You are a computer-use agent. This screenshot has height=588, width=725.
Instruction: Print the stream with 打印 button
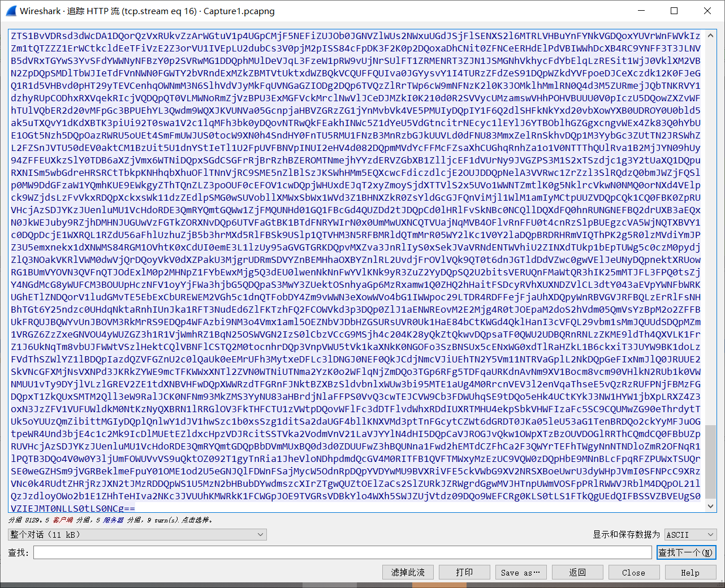coord(464,572)
